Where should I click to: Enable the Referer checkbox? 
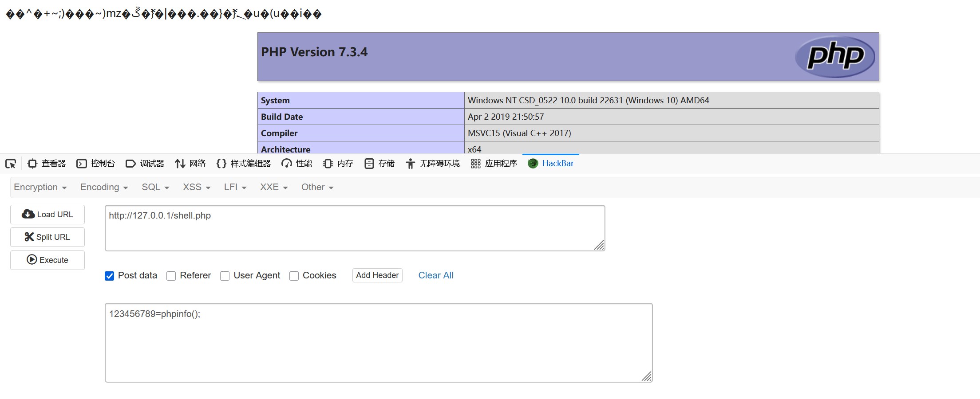[x=171, y=276]
